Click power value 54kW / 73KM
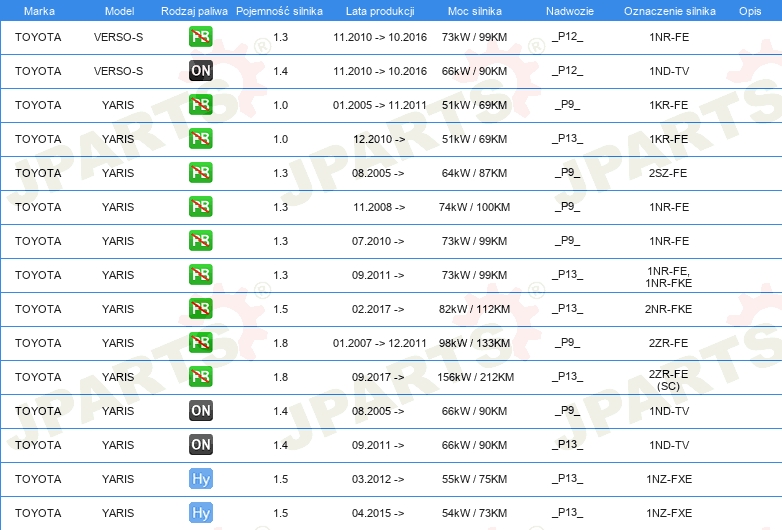 (474, 513)
